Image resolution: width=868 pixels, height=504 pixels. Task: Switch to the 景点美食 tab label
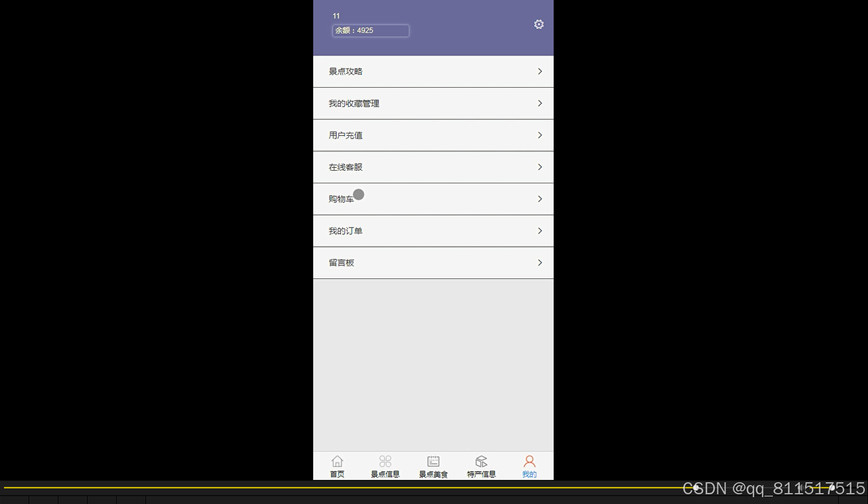433,474
